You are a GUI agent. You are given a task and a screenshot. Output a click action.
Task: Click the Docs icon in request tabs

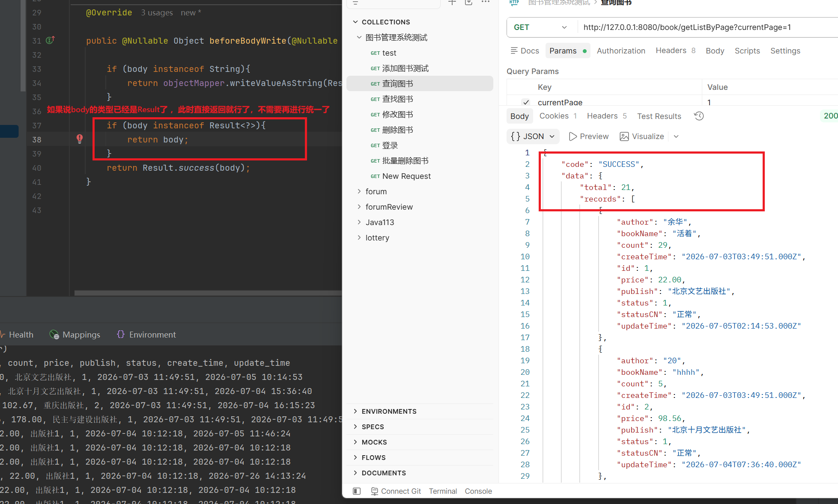click(x=514, y=50)
